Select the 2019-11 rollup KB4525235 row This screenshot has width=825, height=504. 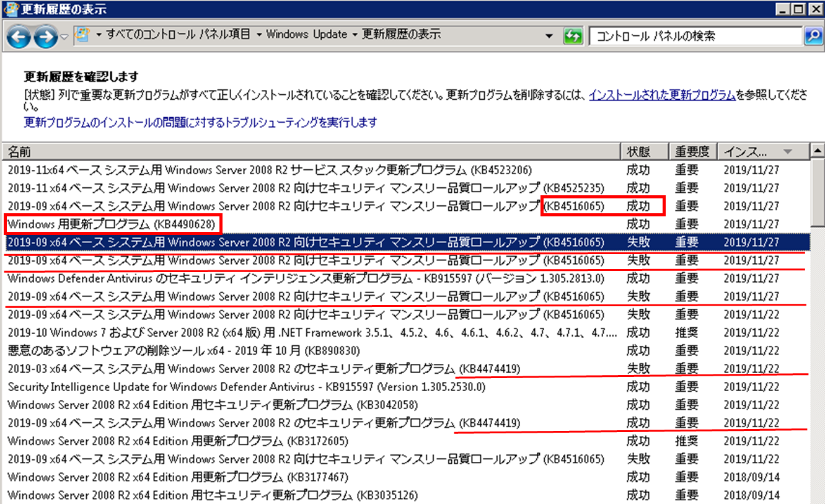click(406, 188)
